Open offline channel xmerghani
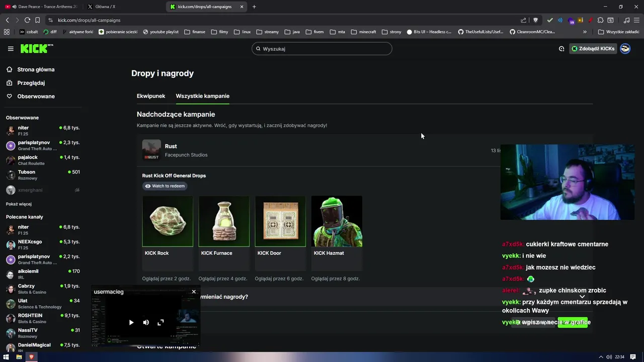This screenshot has width=644, height=362. point(43,190)
